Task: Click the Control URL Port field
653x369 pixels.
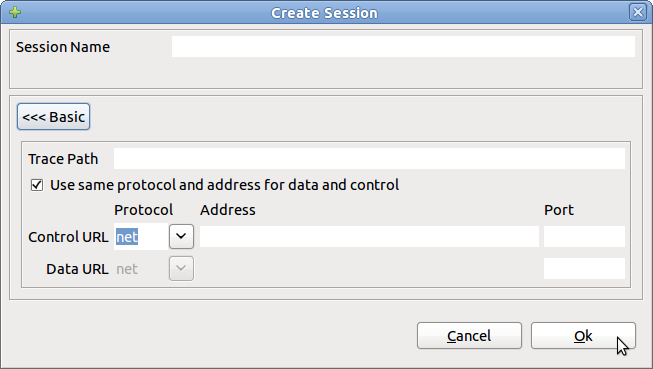Action: (x=584, y=237)
